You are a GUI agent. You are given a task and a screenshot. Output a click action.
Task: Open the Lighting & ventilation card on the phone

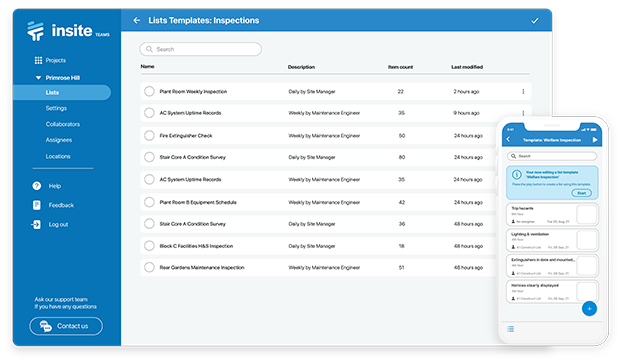pyautogui.click(x=552, y=240)
